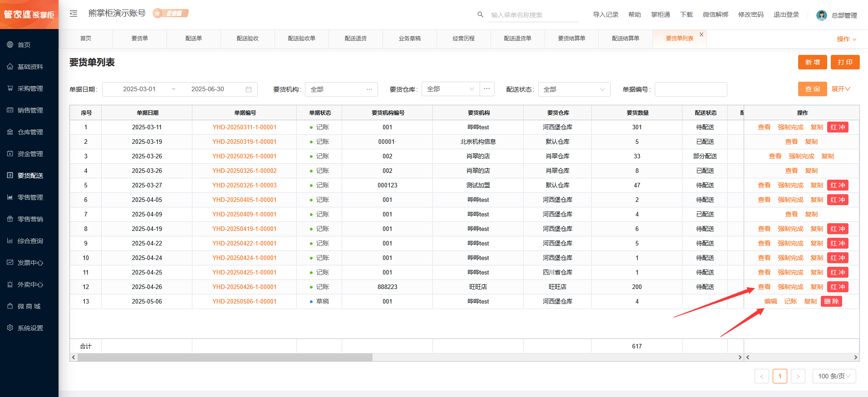Expand more filters with 展开

(x=841, y=89)
